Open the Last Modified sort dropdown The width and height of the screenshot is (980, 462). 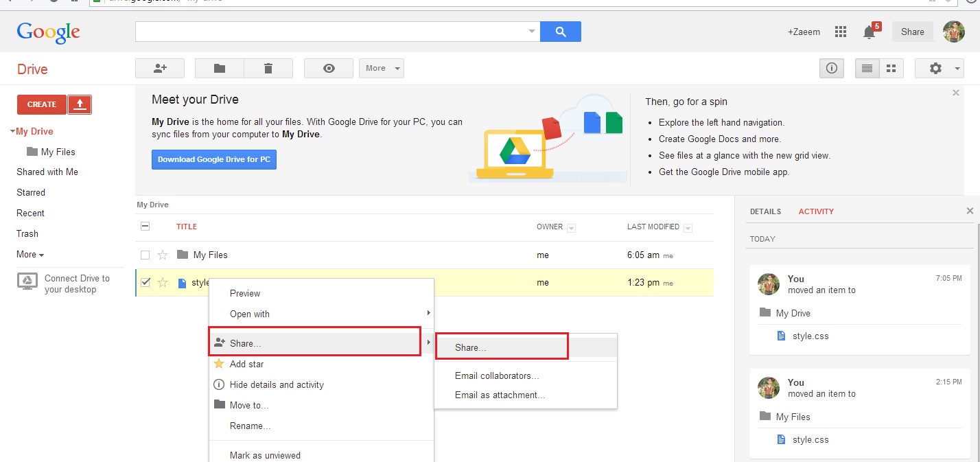click(688, 228)
